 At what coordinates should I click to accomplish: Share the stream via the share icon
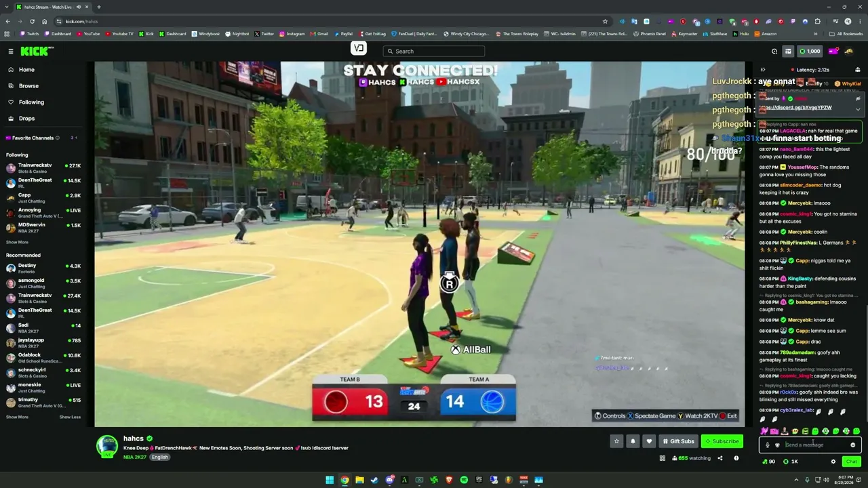[722, 458]
